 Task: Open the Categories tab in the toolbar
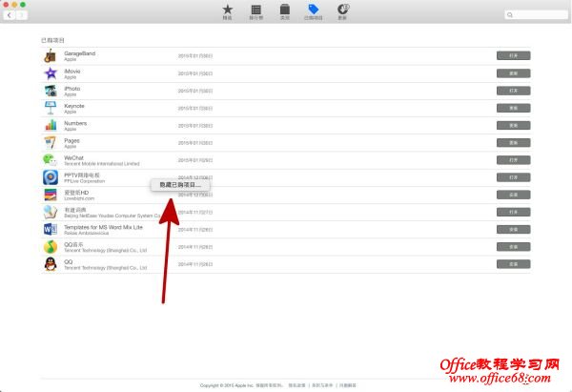click(x=284, y=12)
